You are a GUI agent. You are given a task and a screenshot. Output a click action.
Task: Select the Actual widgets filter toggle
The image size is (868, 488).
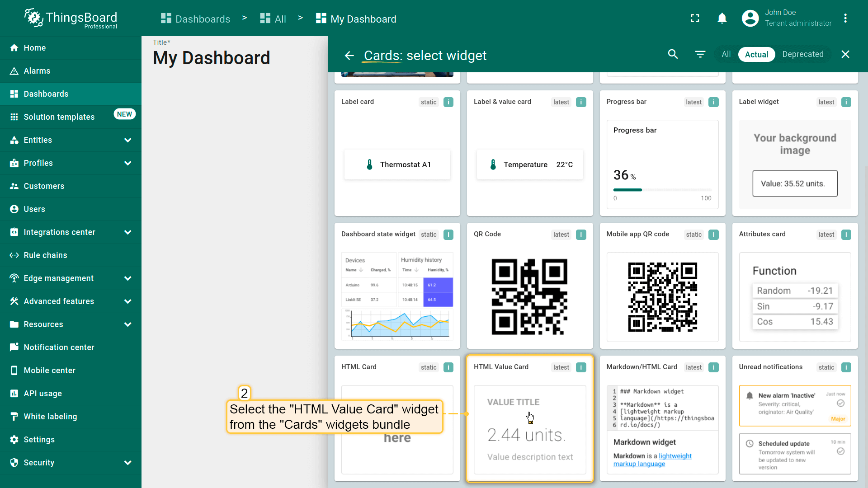pyautogui.click(x=756, y=54)
